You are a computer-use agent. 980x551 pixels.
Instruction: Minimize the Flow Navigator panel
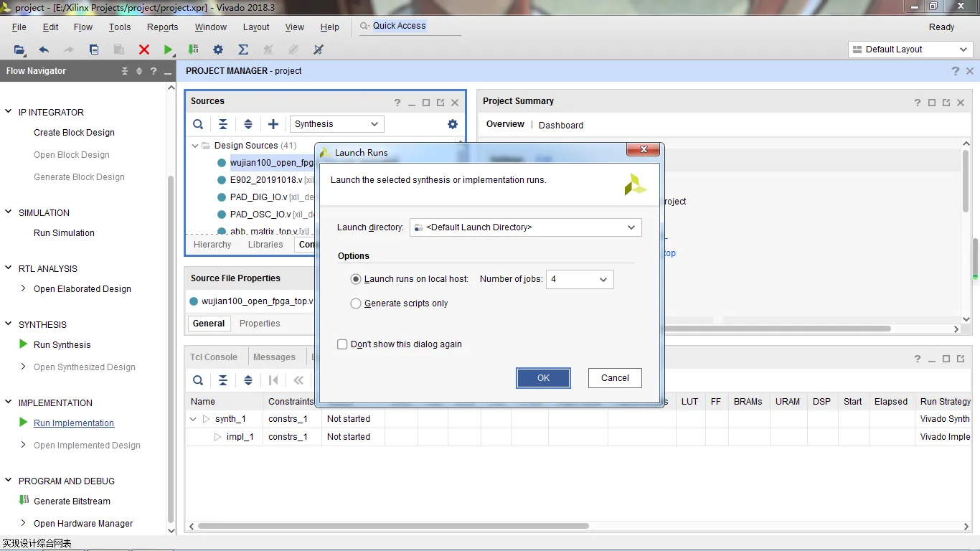click(x=168, y=71)
